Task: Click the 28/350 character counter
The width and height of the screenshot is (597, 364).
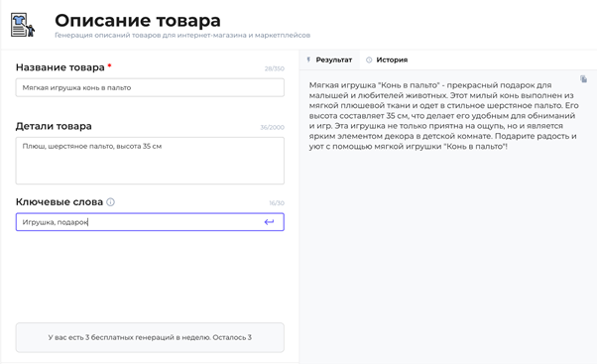Action: coord(275,68)
